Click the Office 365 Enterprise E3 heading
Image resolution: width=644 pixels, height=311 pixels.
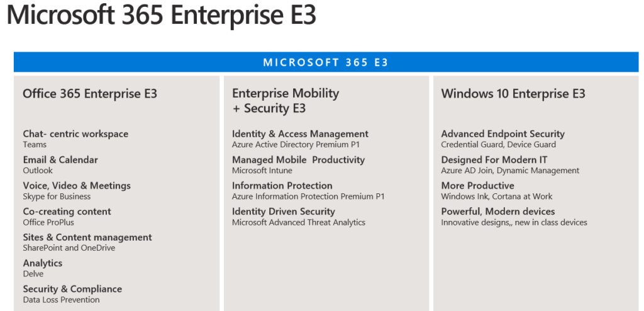coord(90,94)
